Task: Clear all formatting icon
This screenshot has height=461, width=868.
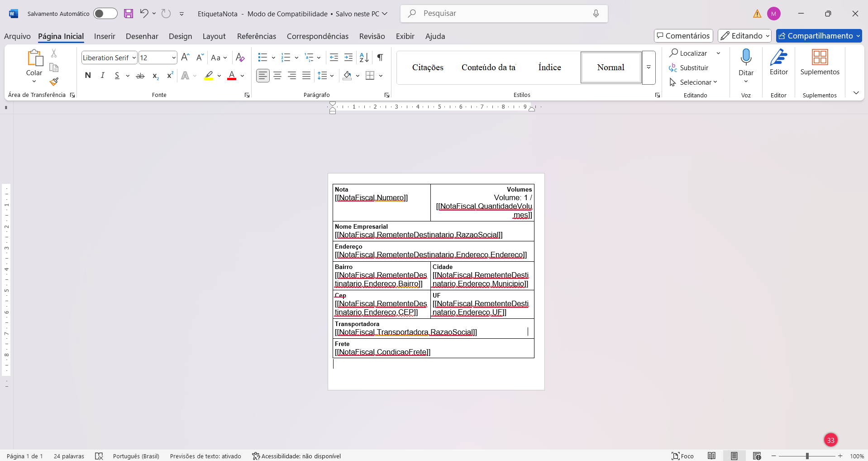Action: pos(240,58)
